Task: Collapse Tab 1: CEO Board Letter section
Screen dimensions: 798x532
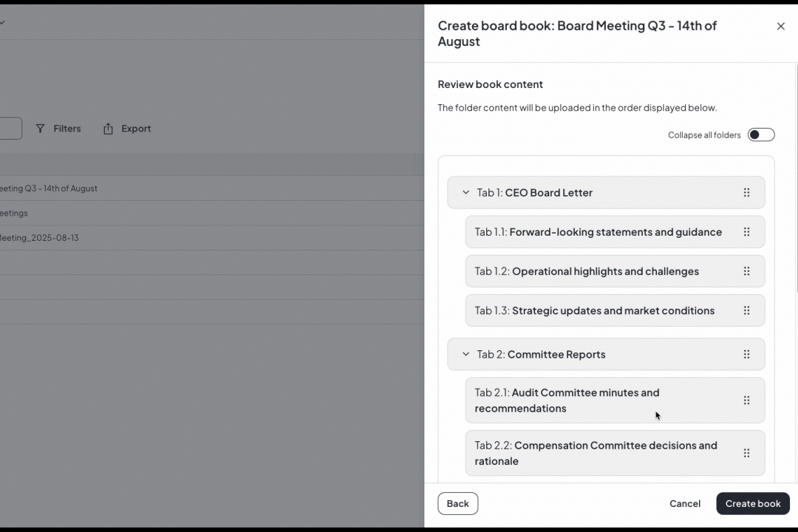Action: tap(465, 192)
